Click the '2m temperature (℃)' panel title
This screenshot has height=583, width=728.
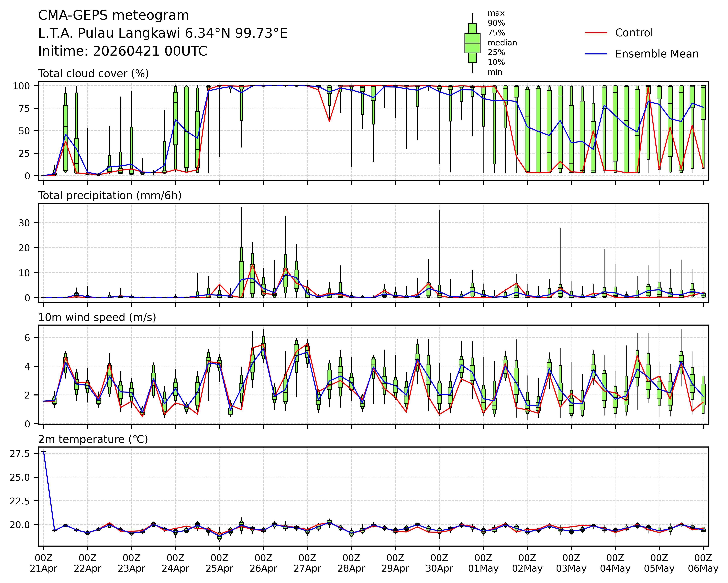click(93, 439)
